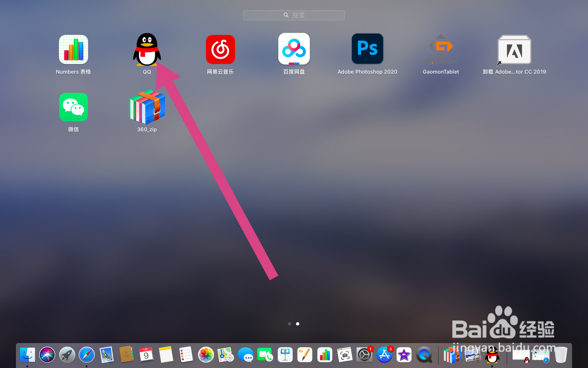Image resolution: width=588 pixels, height=368 pixels.
Task: Open 网易云音乐 app
Action: tap(220, 49)
